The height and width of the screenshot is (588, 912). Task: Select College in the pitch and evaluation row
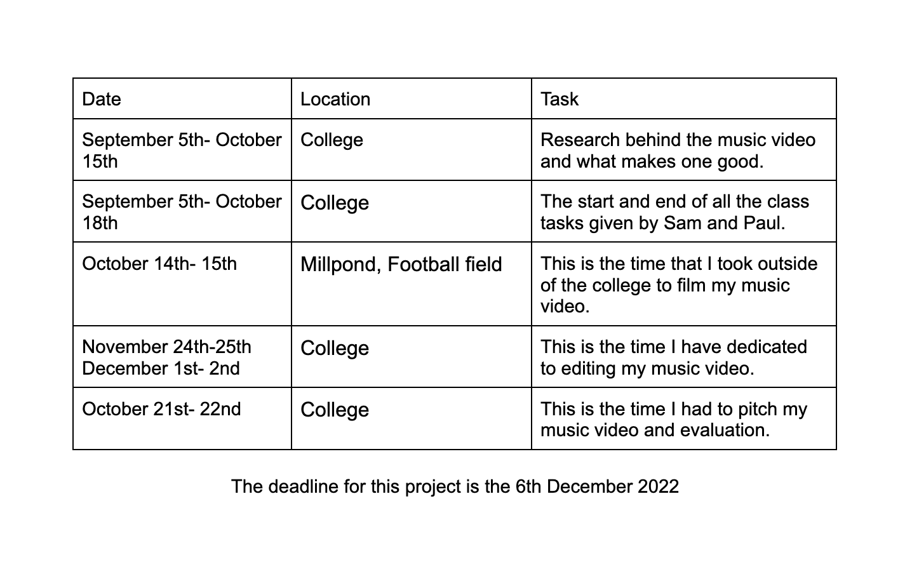[335, 410]
